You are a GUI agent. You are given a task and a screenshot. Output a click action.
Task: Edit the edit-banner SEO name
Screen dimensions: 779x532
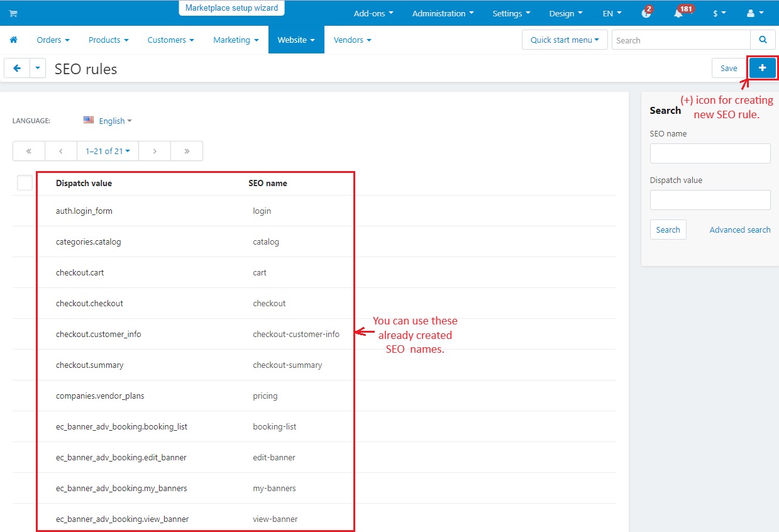click(274, 457)
